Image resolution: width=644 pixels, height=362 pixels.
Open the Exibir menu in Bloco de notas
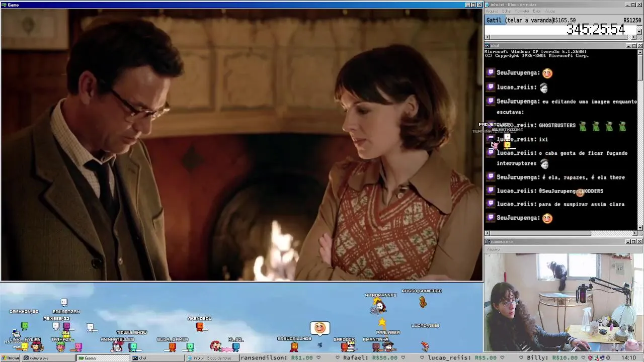coord(537,11)
